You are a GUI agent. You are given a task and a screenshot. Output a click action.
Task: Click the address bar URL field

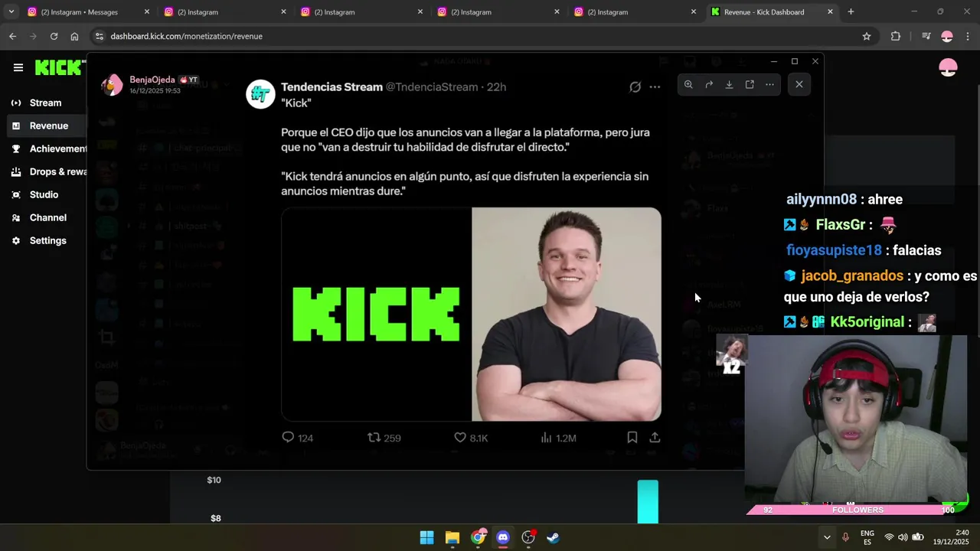pyautogui.click(x=482, y=36)
